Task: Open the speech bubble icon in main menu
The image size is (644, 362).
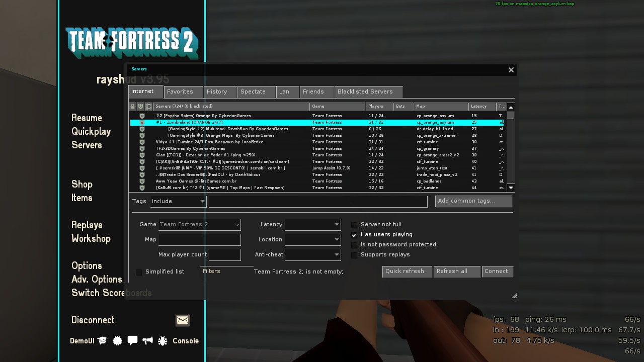Action: [x=132, y=341]
